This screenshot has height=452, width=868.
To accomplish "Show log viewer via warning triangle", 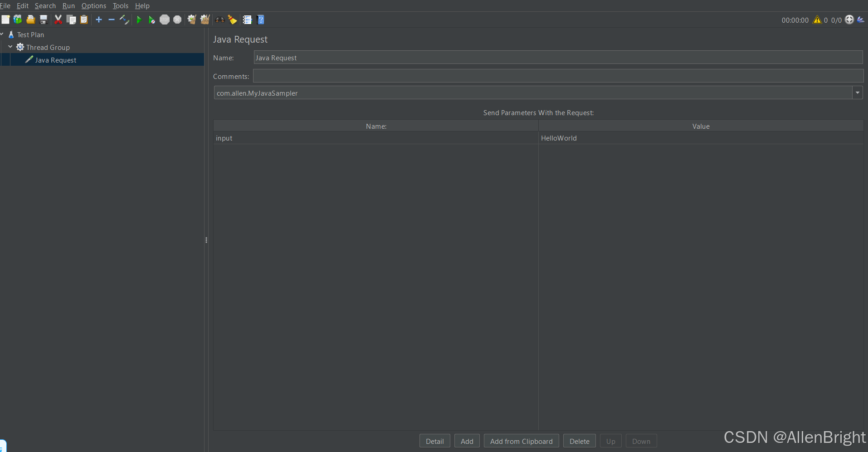I will click(x=817, y=19).
